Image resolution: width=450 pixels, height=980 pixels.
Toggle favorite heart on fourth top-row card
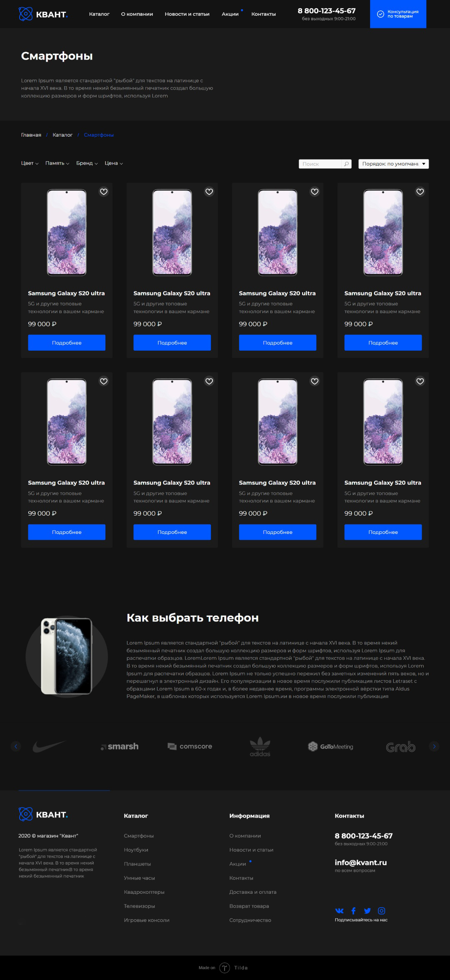tap(420, 192)
